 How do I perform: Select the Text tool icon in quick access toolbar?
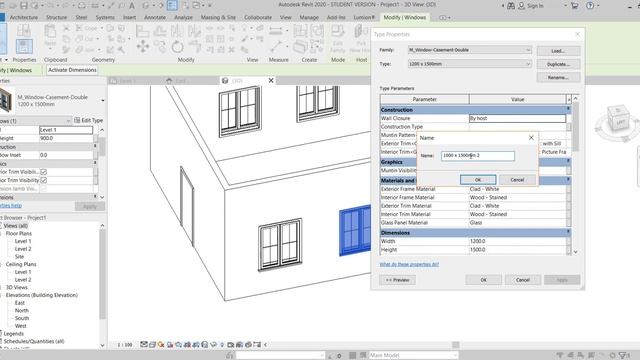[x=132, y=6]
